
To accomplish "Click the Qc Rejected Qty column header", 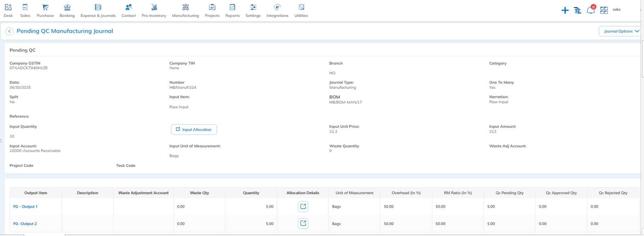I will click(x=613, y=193).
